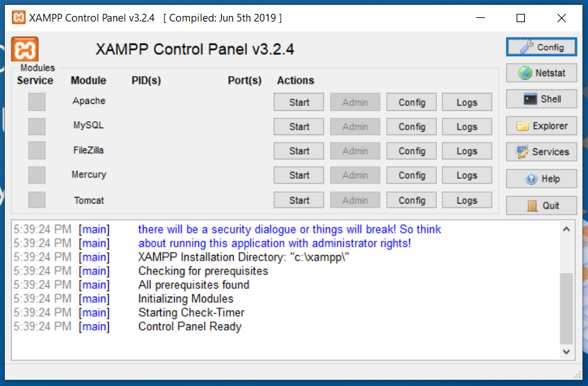Open Netstat with the globe icon
This screenshot has width=588, height=386.
(541, 73)
